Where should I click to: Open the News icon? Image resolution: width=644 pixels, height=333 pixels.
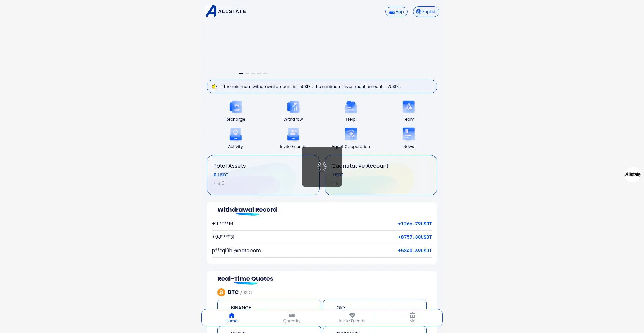pyautogui.click(x=408, y=134)
